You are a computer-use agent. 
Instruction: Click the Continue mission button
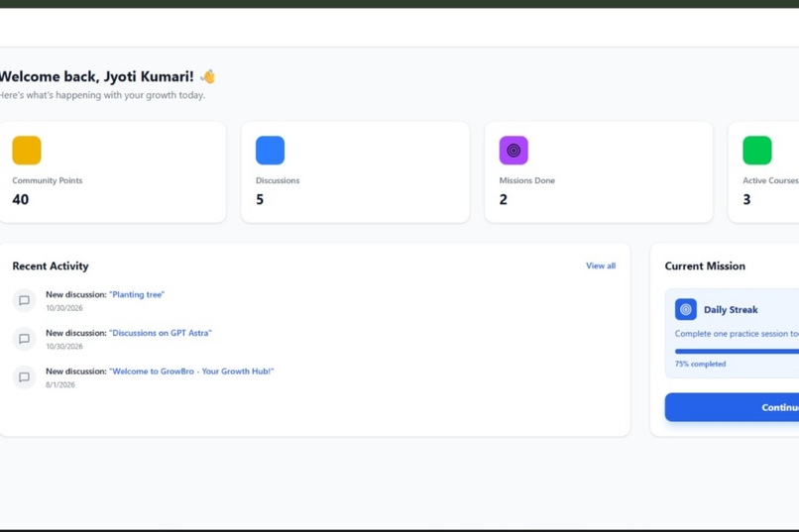pyautogui.click(x=732, y=407)
